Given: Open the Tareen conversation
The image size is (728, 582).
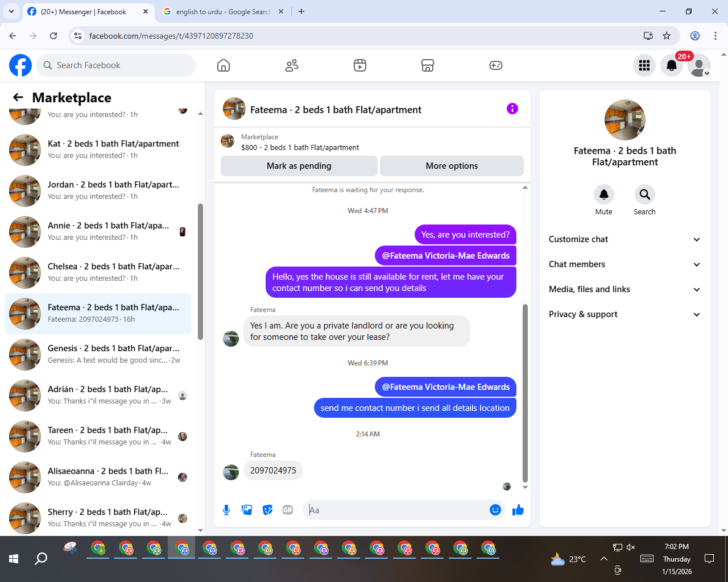Looking at the screenshot, I should coord(98,436).
